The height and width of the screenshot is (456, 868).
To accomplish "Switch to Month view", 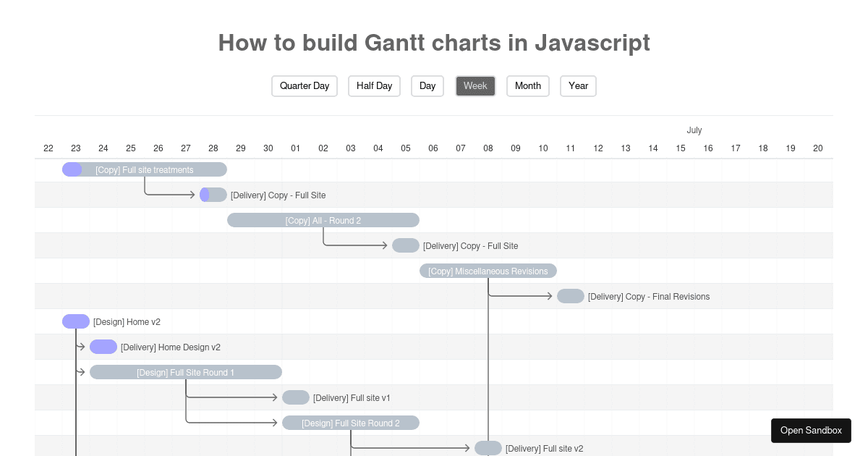I will 527,85.
